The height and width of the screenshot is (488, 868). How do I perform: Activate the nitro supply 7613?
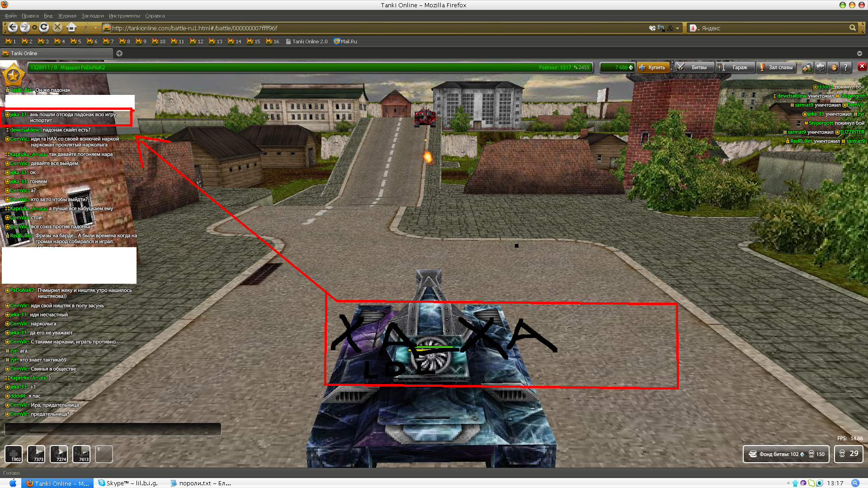[81, 454]
